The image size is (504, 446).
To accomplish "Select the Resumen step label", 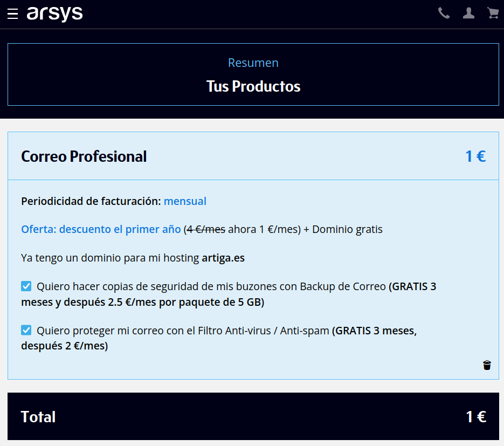I will [253, 63].
